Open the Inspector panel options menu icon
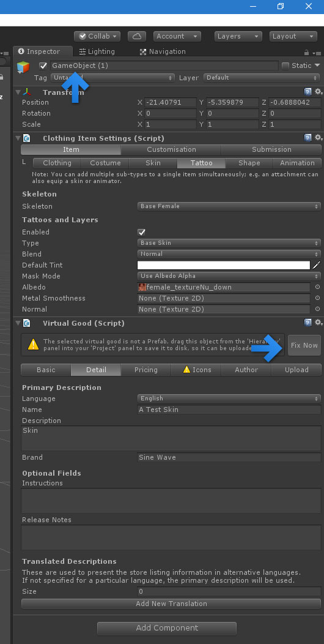Image resolution: width=324 pixels, height=644 pixels. [317, 53]
